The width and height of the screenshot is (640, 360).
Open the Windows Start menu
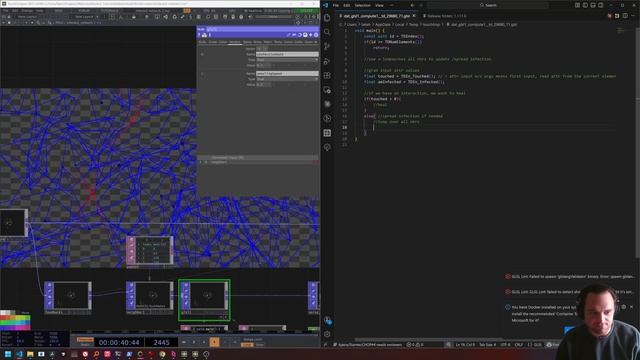pyautogui.click(x=8, y=354)
